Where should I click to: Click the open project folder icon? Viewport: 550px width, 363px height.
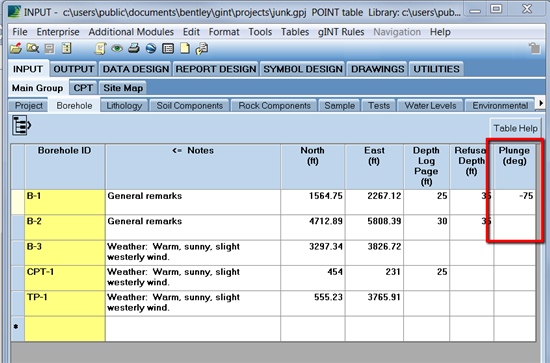click(x=16, y=48)
